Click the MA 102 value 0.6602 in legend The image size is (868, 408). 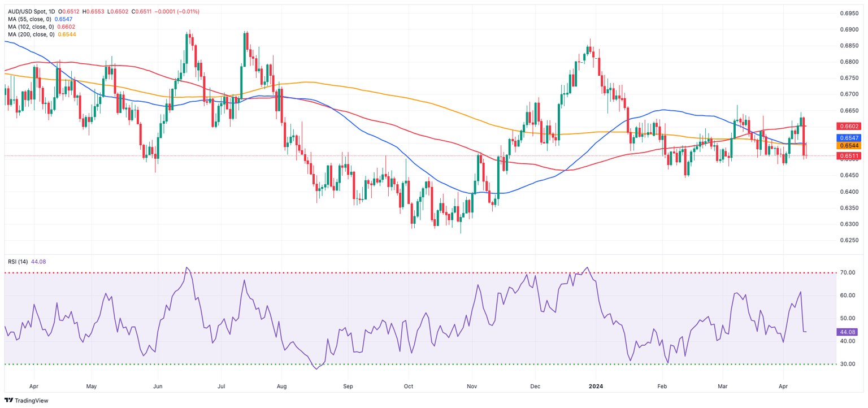[67, 27]
